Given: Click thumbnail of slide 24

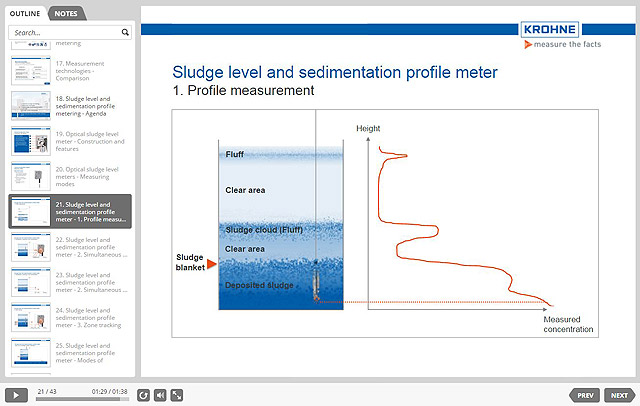Looking at the screenshot, I should tap(31, 317).
